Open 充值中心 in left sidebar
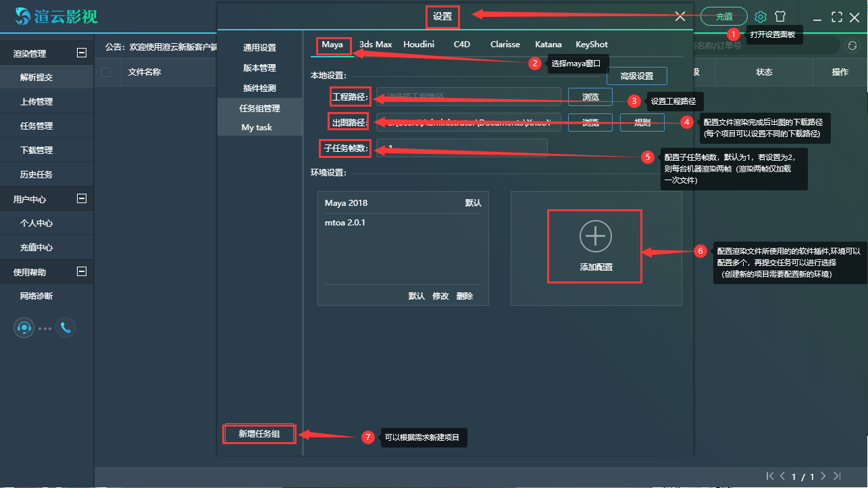This screenshot has height=488, width=868. 47,248
